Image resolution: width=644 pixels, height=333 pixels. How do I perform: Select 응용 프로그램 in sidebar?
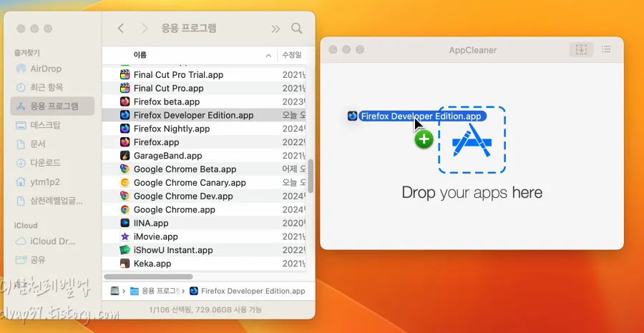(x=52, y=106)
